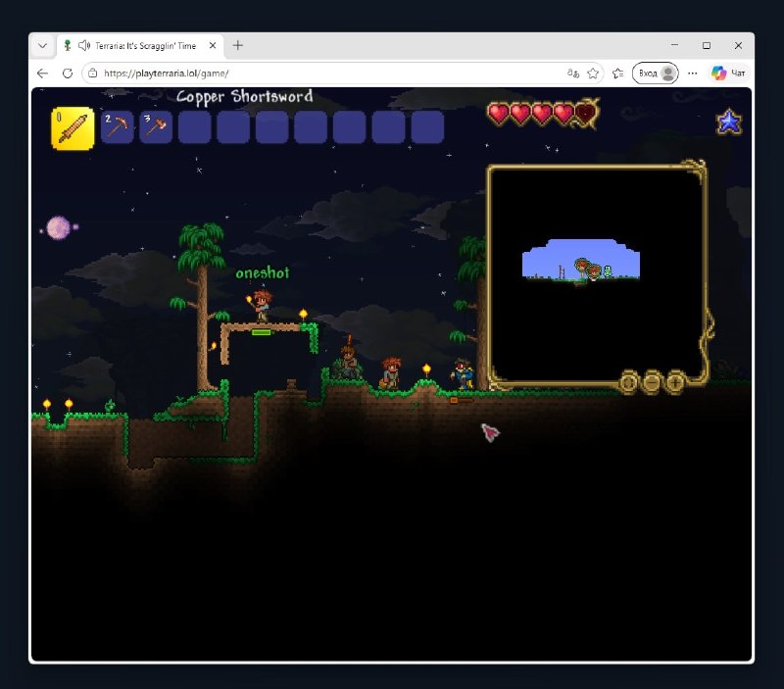Select the copper axe in slot 3
The image size is (784, 689).
(x=156, y=127)
